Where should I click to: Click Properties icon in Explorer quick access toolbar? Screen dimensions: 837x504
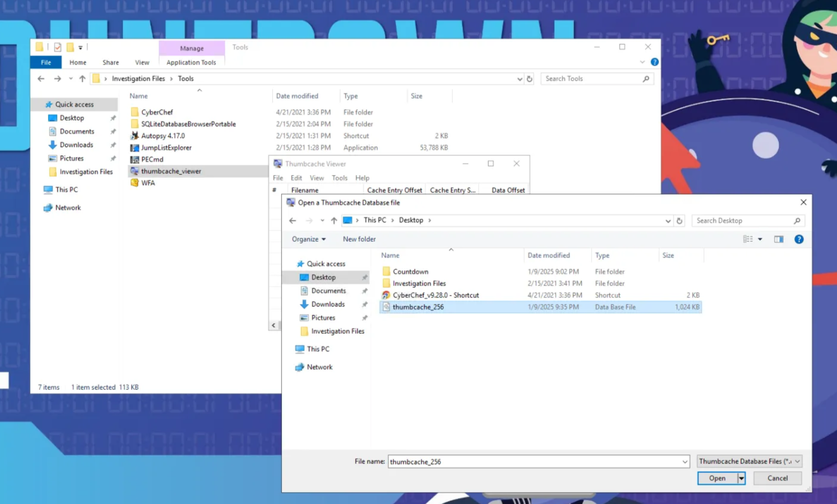[x=57, y=47]
